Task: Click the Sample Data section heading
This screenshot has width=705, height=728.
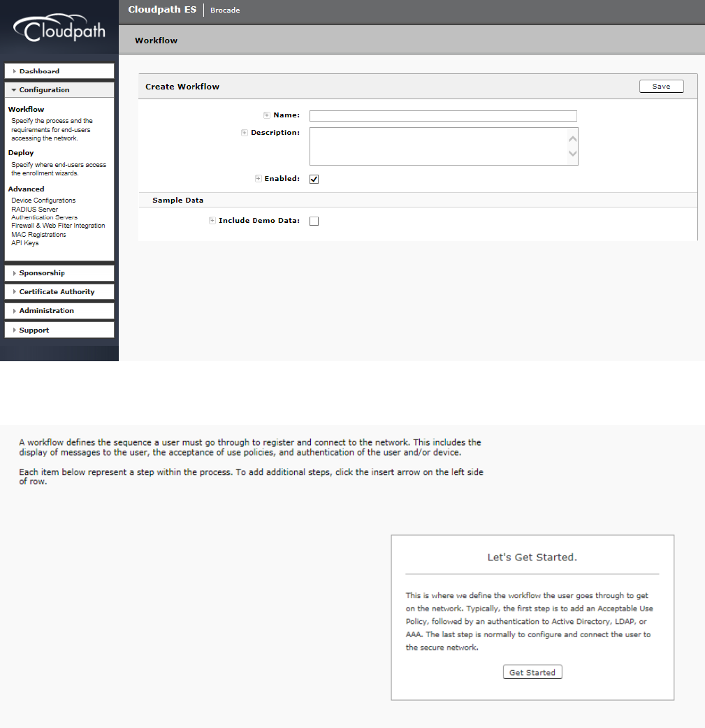Action: (x=178, y=200)
